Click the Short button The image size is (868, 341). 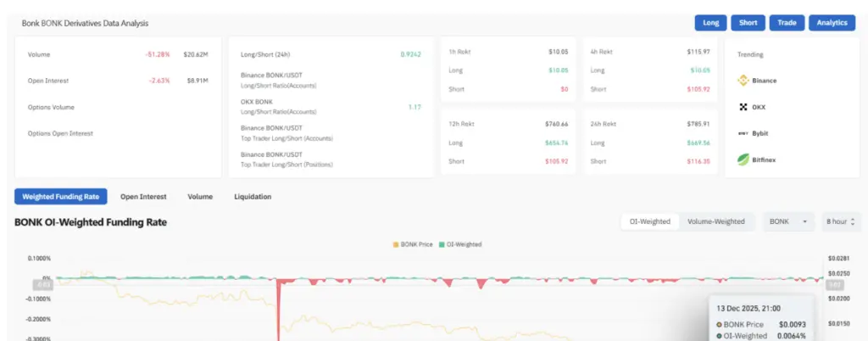748,23
